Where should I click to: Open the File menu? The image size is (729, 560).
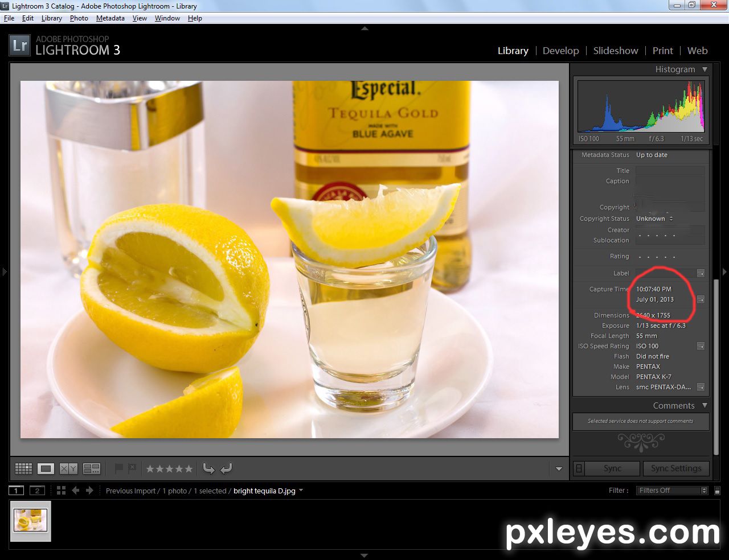[x=9, y=18]
